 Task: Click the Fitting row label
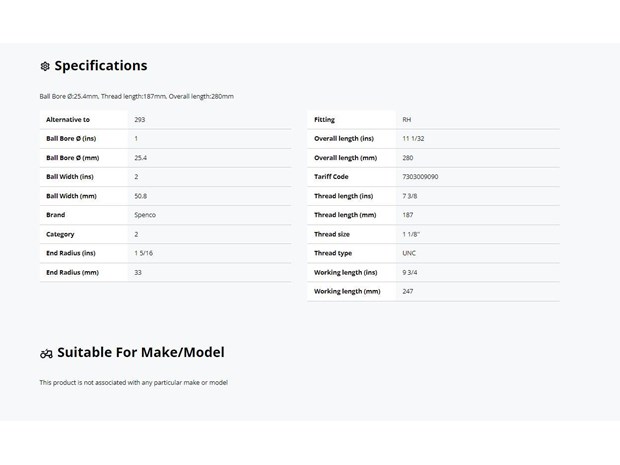324,119
